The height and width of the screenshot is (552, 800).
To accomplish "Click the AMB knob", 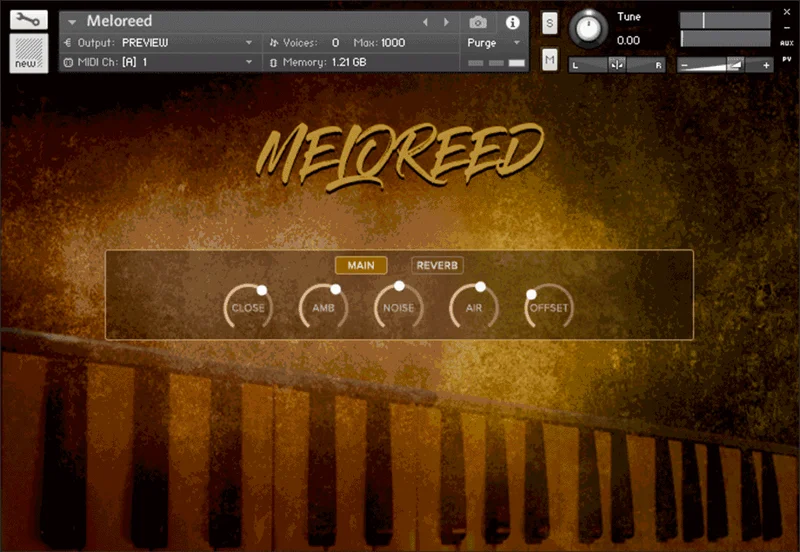I will coord(323,307).
